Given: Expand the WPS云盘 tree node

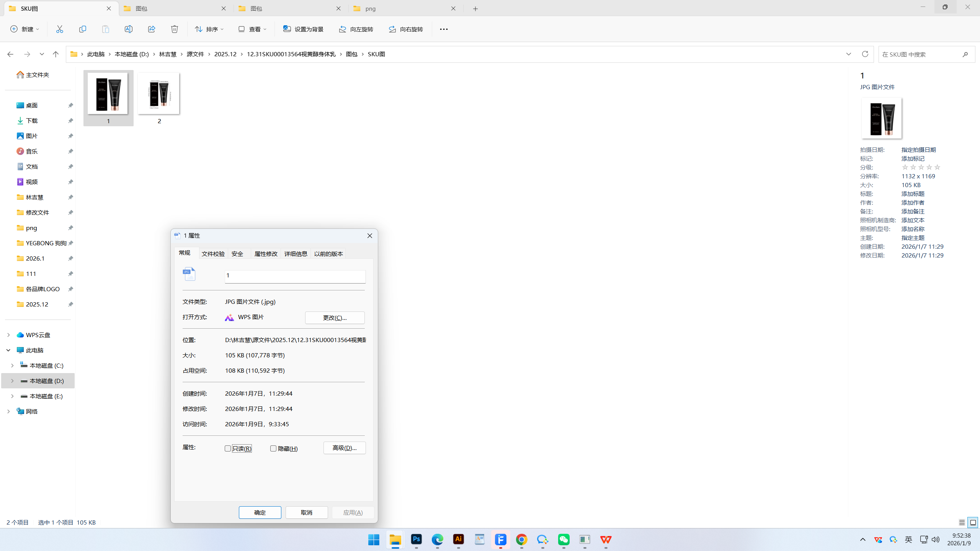Looking at the screenshot, I should (8, 335).
